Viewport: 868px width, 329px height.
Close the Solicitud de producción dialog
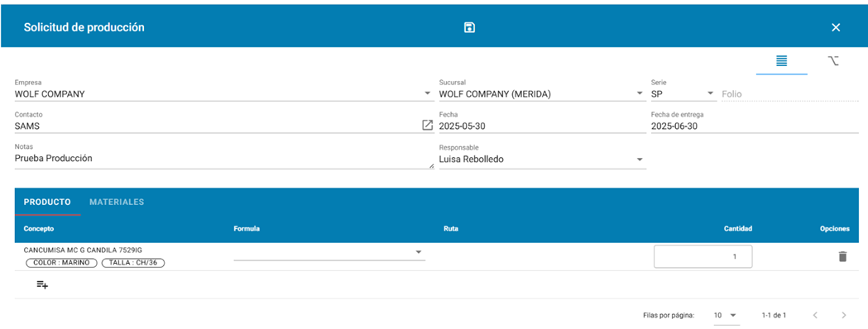point(836,27)
